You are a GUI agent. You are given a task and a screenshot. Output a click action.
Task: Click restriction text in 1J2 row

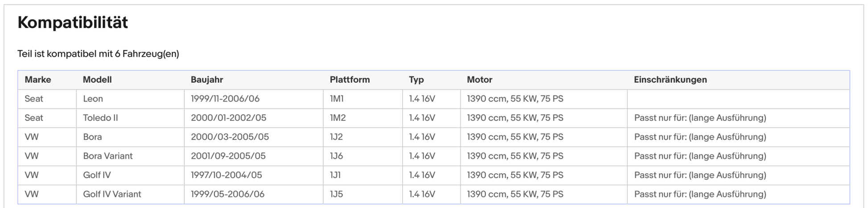[700, 137]
